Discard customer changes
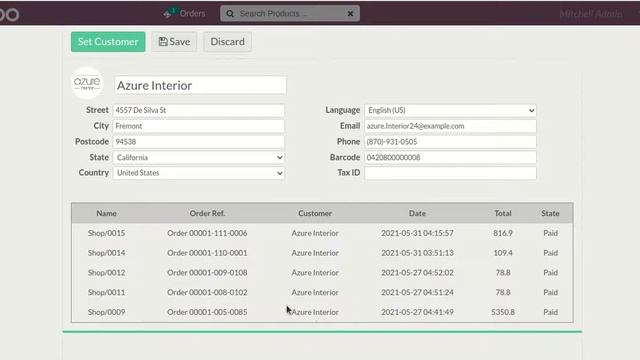This screenshot has width=640, height=360. click(x=227, y=42)
